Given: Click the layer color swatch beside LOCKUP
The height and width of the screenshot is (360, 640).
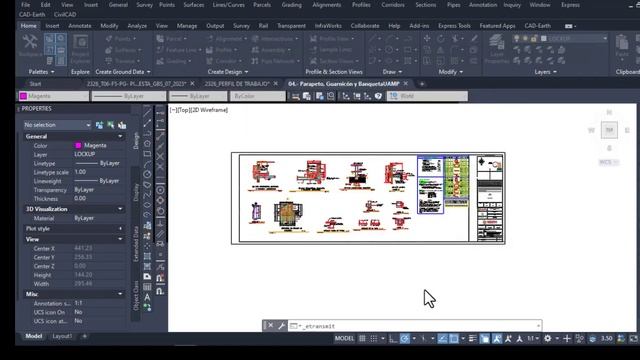Looking at the screenshot, I should click(544, 38).
